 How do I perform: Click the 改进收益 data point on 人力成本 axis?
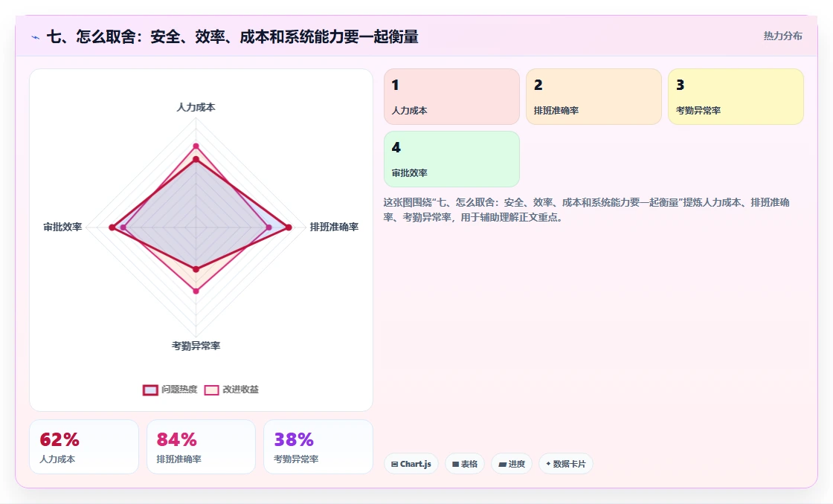click(x=196, y=146)
